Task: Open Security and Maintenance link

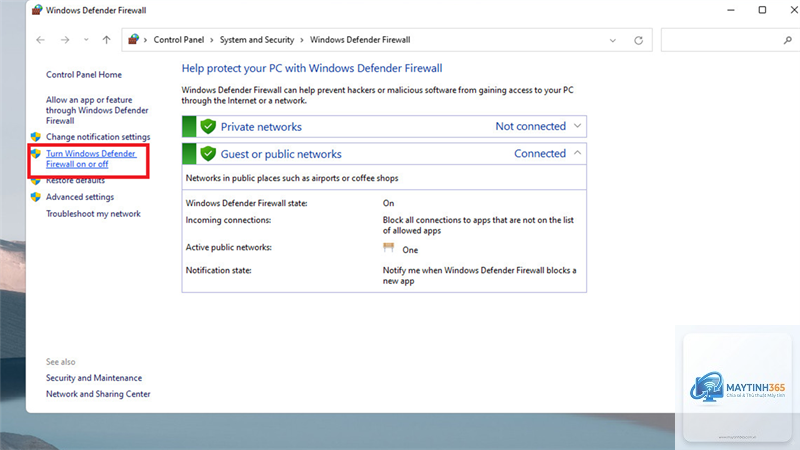Action: pyautogui.click(x=94, y=378)
